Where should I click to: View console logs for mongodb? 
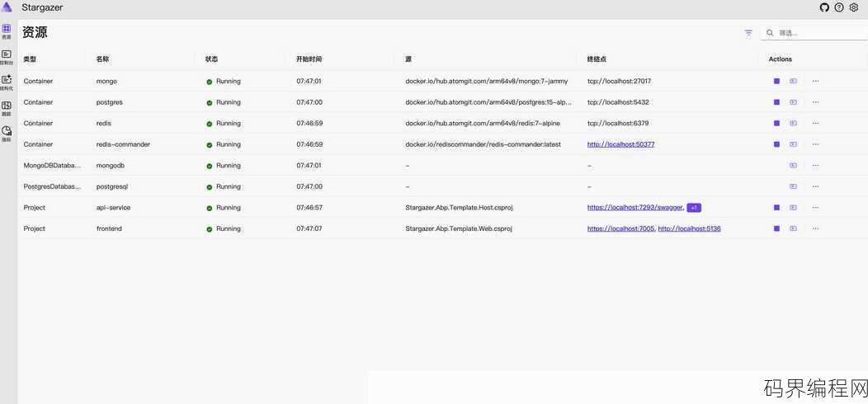[x=793, y=166]
